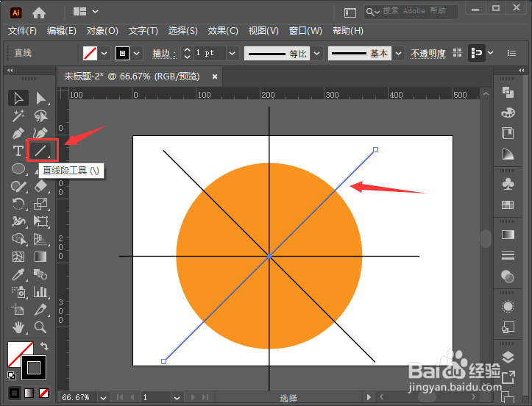The height and width of the screenshot is (406, 532).
Task: Pick the Eraser tool
Action: tap(40, 186)
